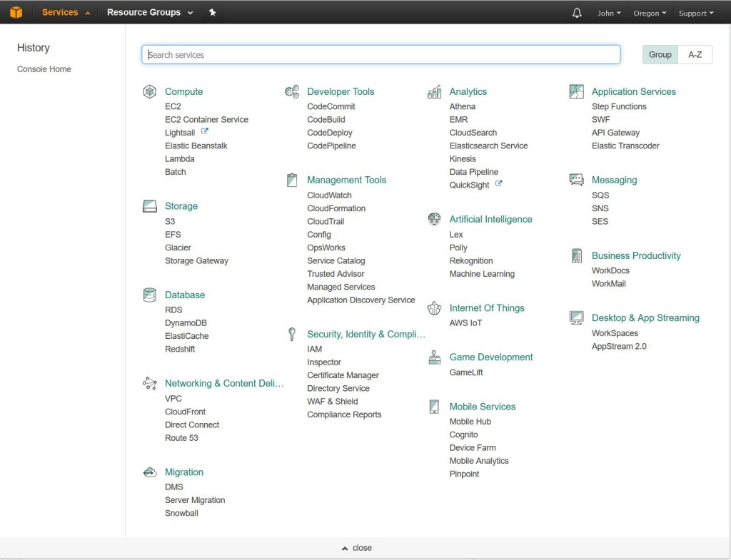The image size is (731, 560).
Task: Open the AppStream 2.0 service
Action: (619, 346)
